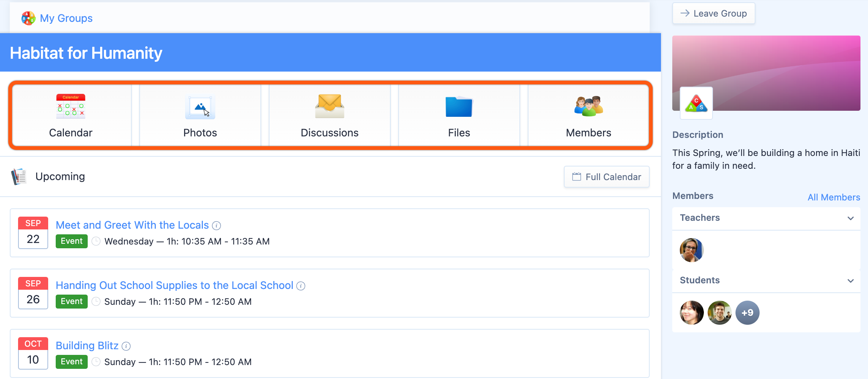Click the SEP 26 date badge
The height and width of the screenshot is (379, 868).
(x=33, y=293)
